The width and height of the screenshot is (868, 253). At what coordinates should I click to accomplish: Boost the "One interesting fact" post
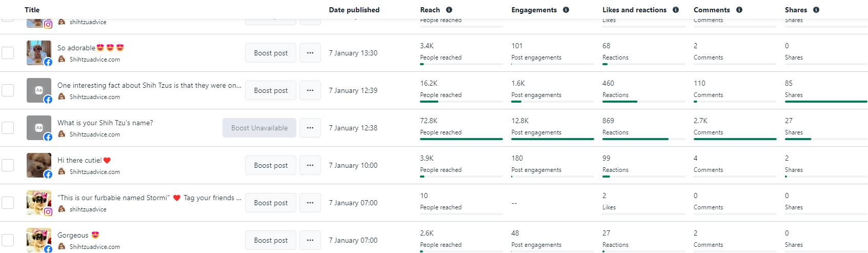pyautogui.click(x=271, y=90)
